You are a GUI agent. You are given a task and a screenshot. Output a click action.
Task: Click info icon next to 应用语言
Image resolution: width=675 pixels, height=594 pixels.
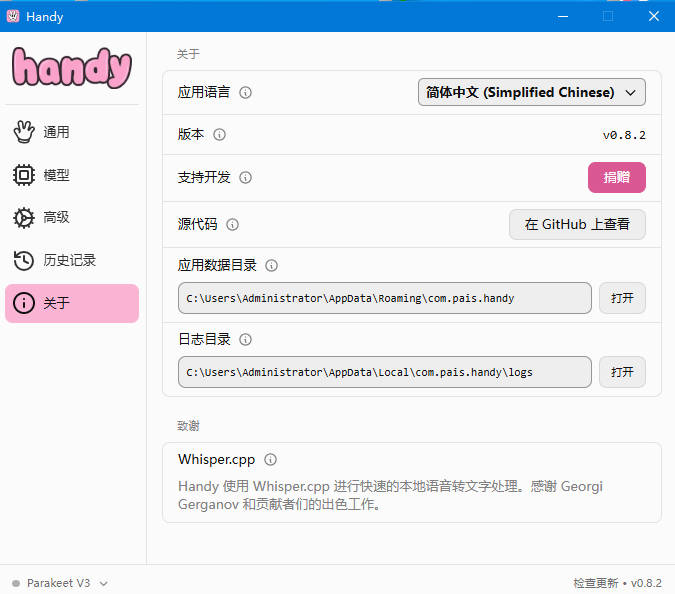click(246, 92)
